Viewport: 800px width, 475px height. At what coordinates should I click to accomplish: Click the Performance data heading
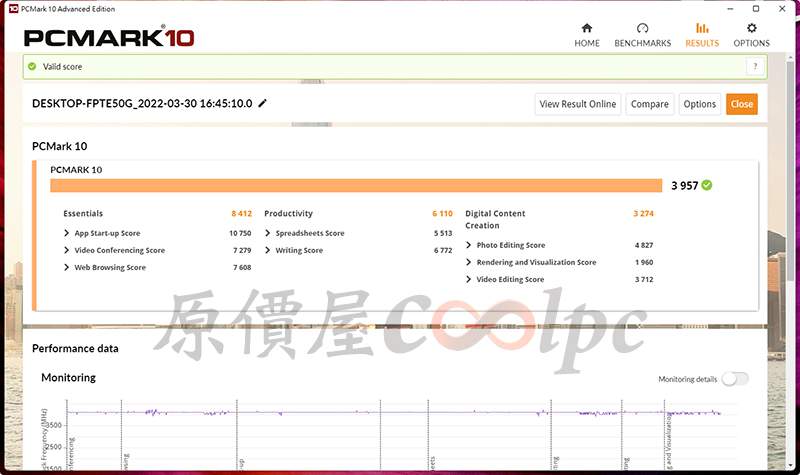click(75, 348)
